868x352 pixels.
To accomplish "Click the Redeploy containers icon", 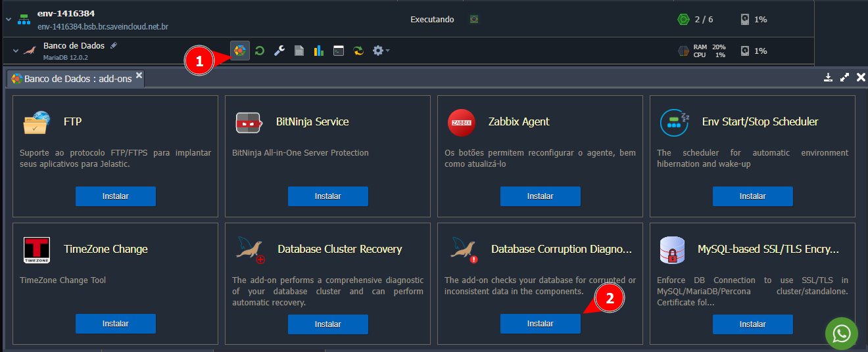I will pyautogui.click(x=358, y=51).
